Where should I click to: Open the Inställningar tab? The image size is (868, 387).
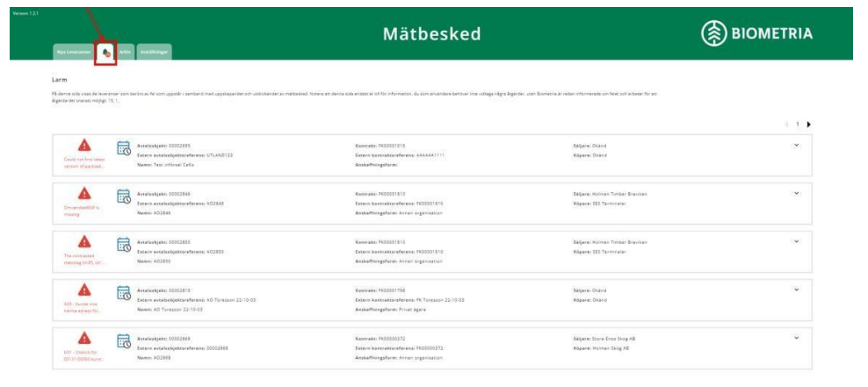click(154, 54)
